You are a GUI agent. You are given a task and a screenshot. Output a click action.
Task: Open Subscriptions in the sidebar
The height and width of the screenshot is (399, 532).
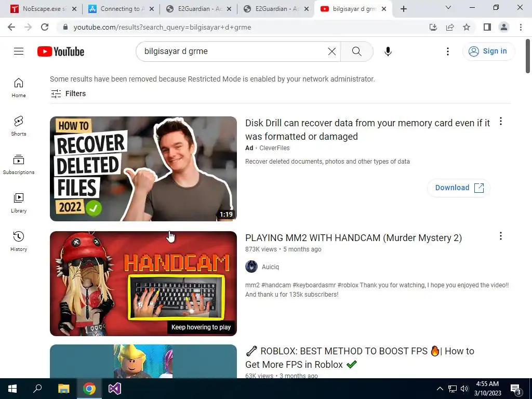pyautogui.click(x=19, y=165)
